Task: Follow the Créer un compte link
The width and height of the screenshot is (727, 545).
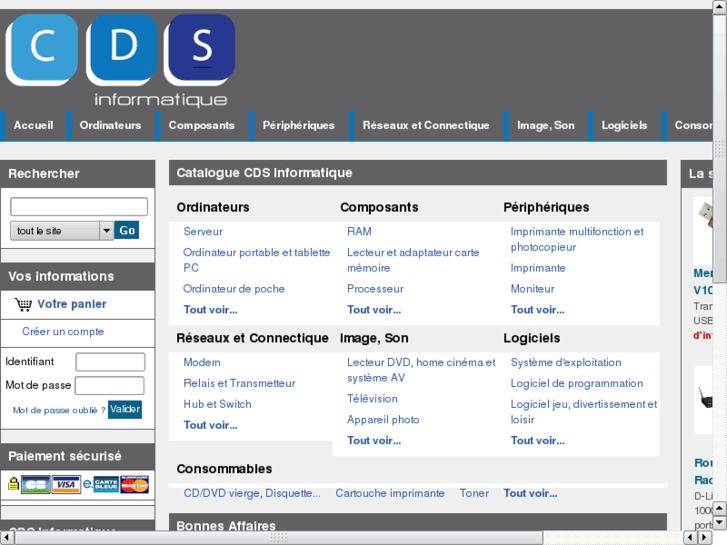Action: click(63, 332)
